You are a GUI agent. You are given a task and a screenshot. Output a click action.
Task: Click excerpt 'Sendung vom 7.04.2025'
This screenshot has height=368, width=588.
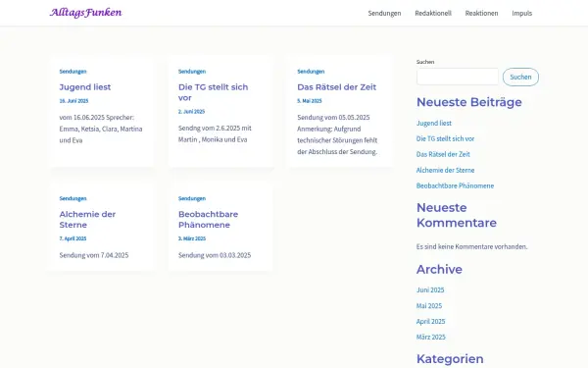[94, 255]
